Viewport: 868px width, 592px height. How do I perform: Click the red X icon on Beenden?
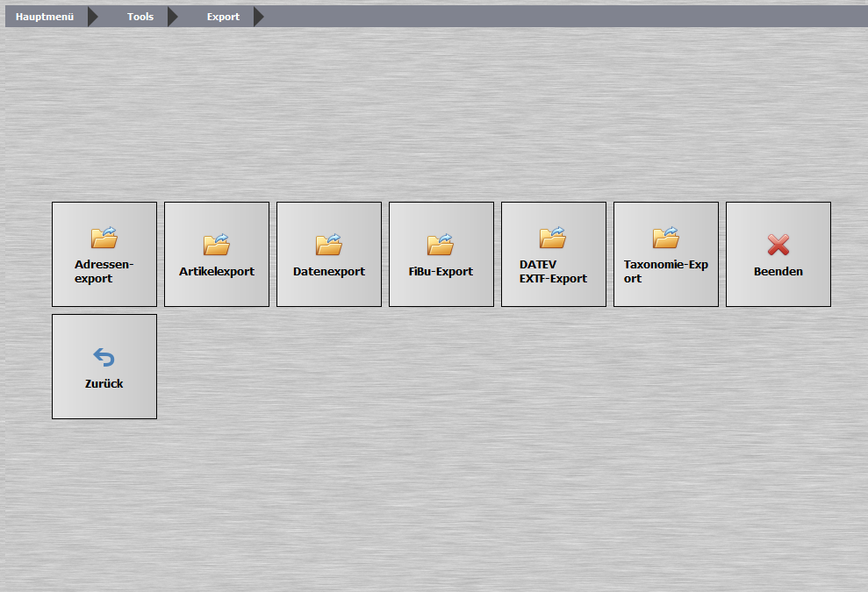coord(778,245)
